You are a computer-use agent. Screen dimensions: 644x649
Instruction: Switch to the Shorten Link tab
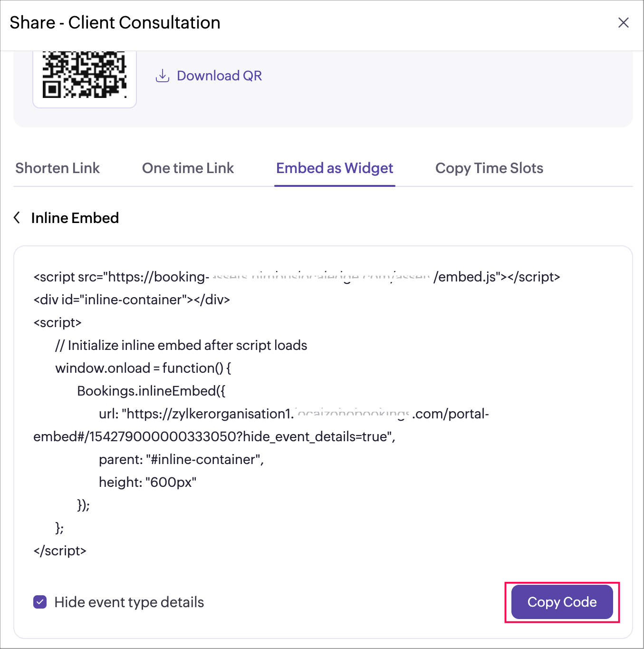58,168
